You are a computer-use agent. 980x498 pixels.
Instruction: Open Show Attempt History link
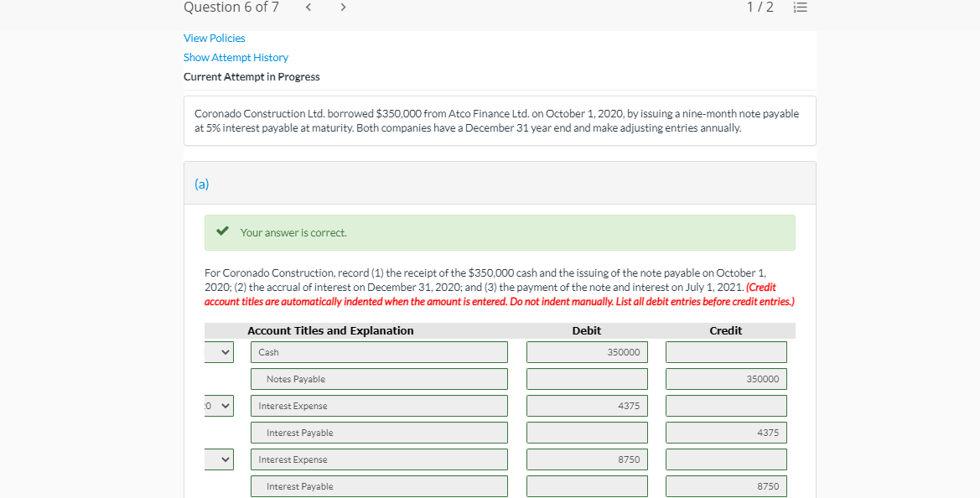[236, 58]
